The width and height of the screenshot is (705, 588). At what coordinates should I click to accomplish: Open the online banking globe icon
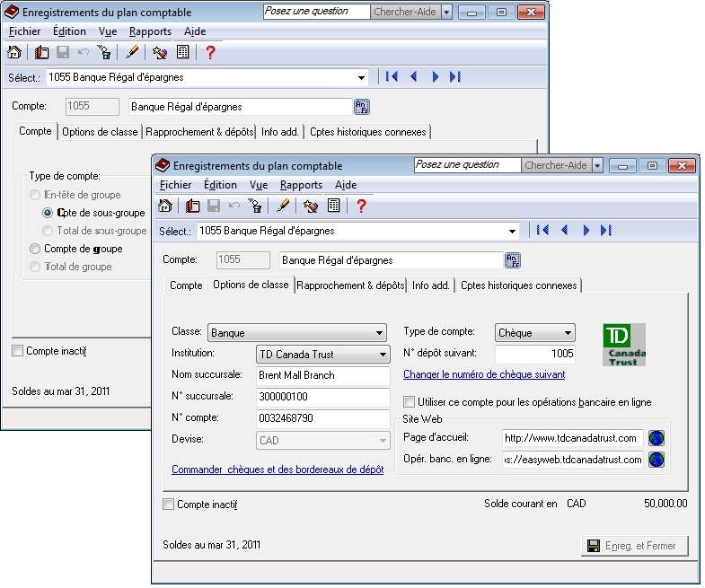coord(657,460)
